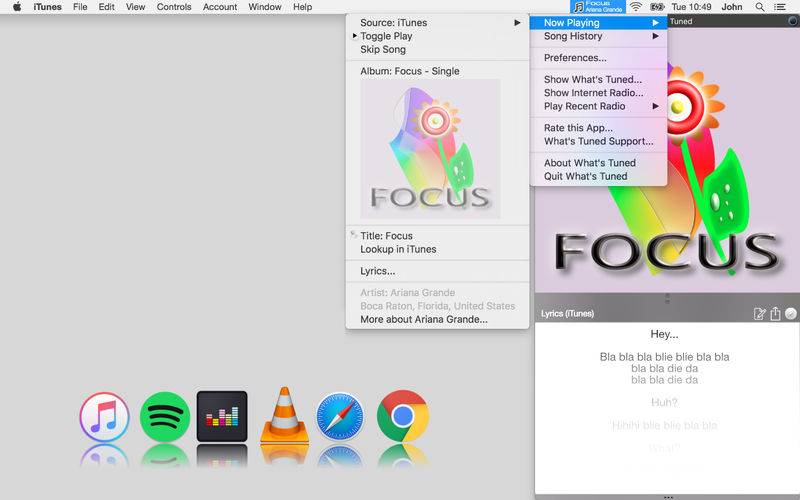Open Notification Center list icon
This screenshot has height=500, width=800.
[x=780, y=7]
